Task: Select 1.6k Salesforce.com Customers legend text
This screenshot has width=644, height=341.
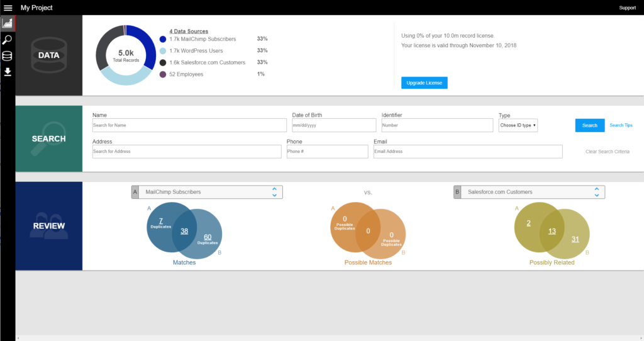Action: (x=207, y=62)
